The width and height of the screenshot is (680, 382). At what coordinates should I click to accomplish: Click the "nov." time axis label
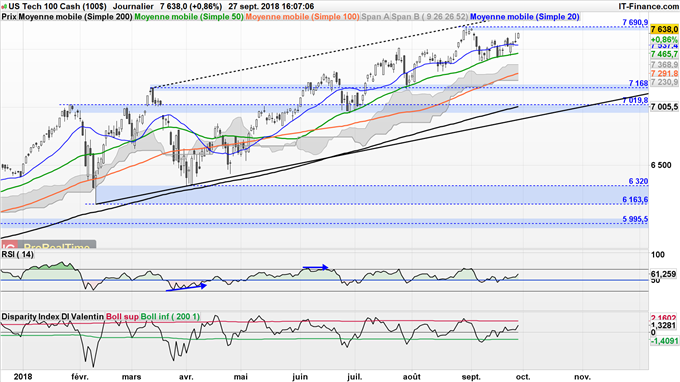click(582, 376)
